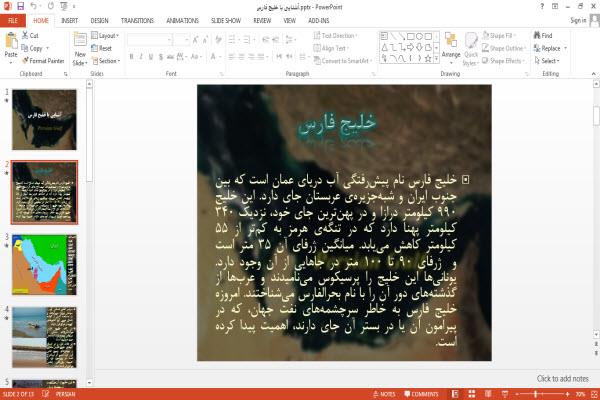Viewport: 600px width, 400px height.
Task: Zoom in with the plus button
Action: tap(567, 394)
